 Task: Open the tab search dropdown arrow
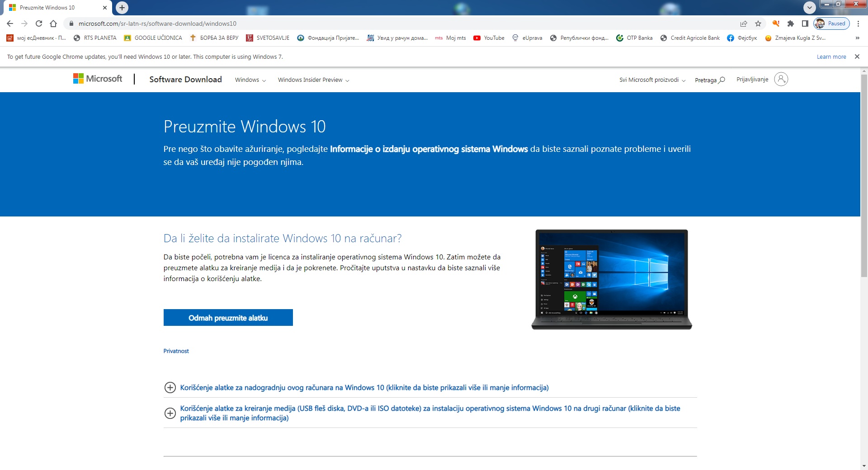pyautogui.click(x=810, y=7)
